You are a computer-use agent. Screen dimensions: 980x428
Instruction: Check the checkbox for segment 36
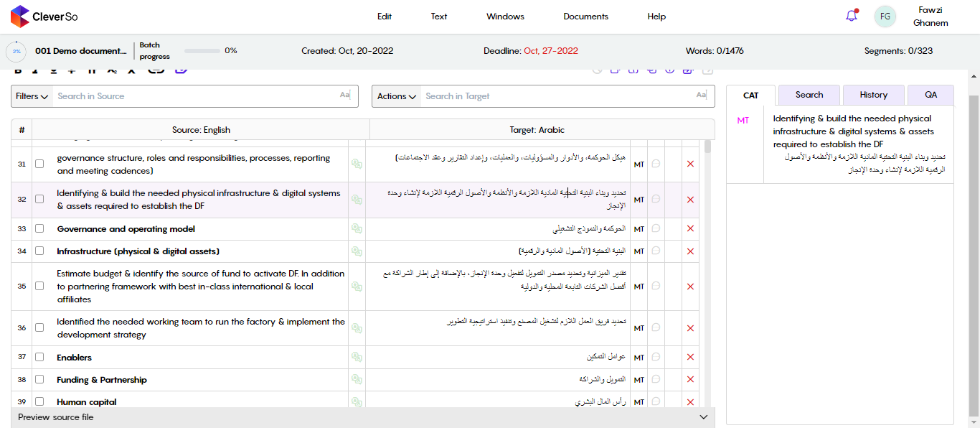click(39, 327)
